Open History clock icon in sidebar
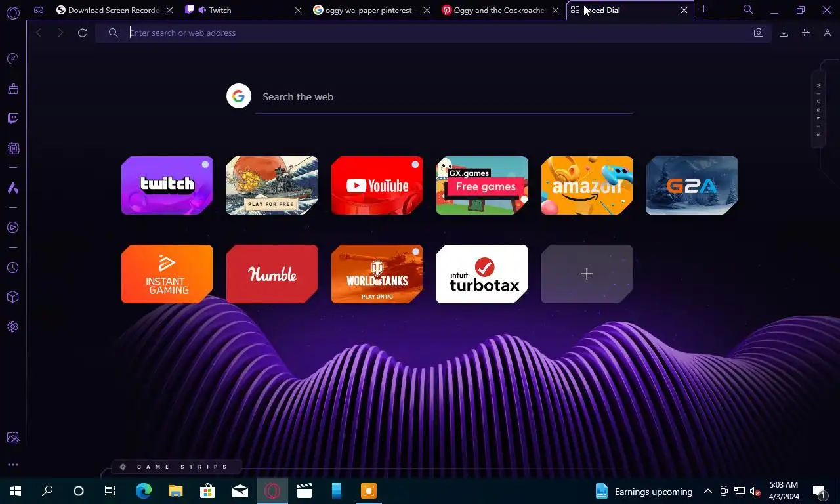 [12, 268]
